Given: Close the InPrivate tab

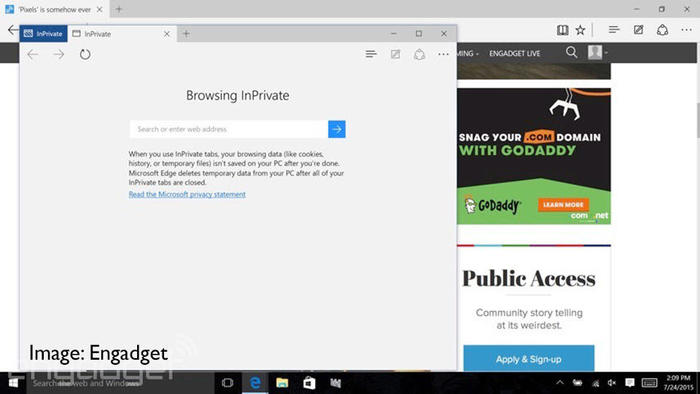Looking at the screenshot, I should [167, 34].
